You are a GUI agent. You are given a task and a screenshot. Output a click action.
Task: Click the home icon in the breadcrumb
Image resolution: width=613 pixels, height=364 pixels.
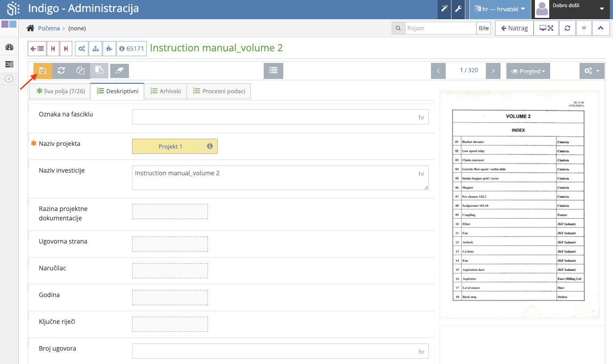pyautogui.click(x=30, y=28)
